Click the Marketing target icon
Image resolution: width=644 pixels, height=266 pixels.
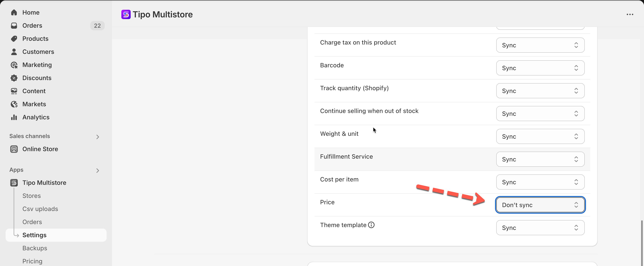pyautogui.click(x=14, y=65)
